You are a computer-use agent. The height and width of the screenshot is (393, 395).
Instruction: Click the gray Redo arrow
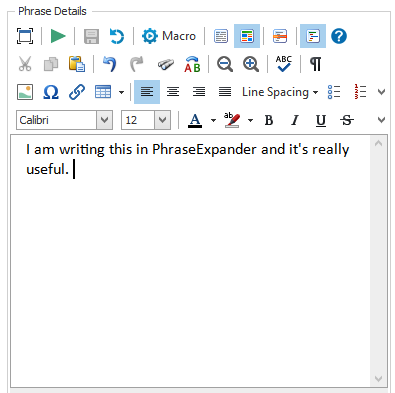[136, 64]
